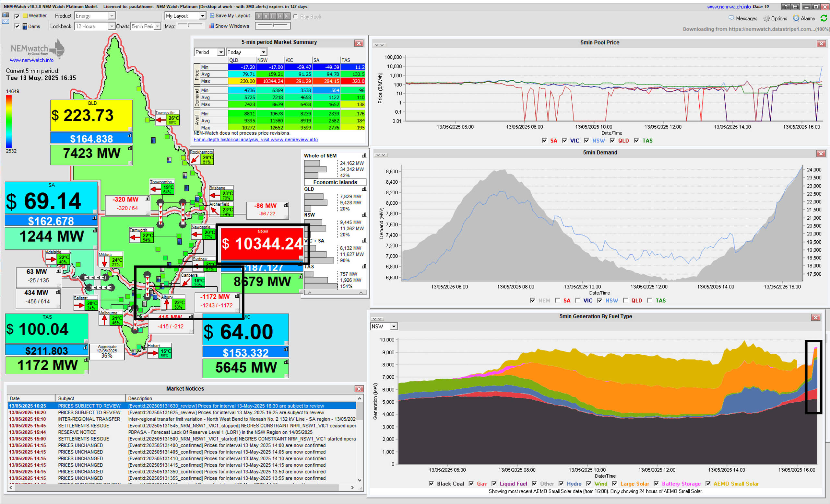Select the Play Back radio button
Screen dimensions: 830x504
pos(295,17)
